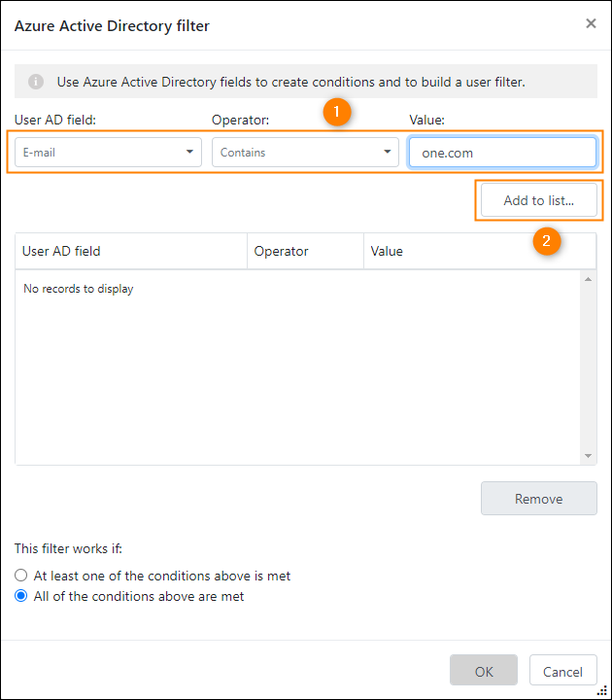Image resolution: width=612 pixels, height=700 pixels.
Task: Click the Remove button
Action: [538, 498]
